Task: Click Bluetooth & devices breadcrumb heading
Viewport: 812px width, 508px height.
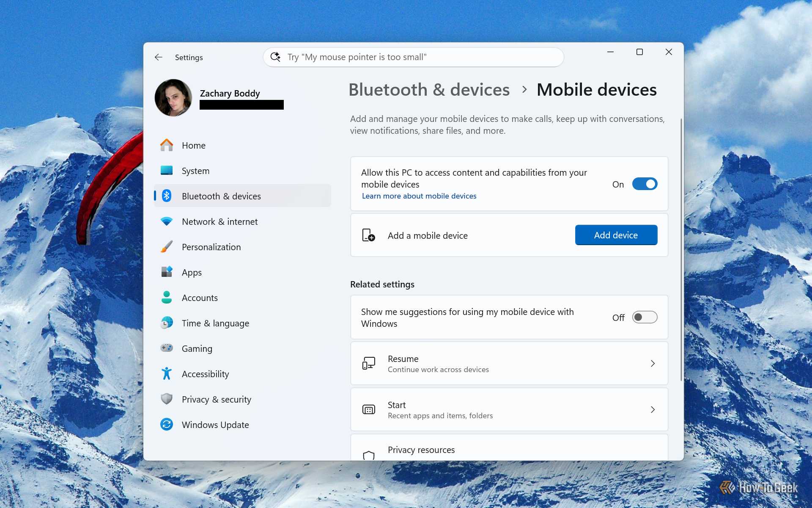Action: 429,90
